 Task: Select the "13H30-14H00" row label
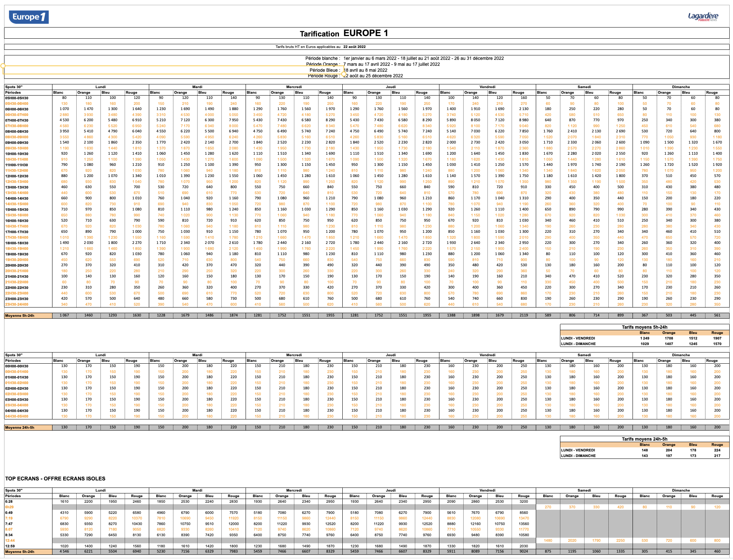click(x=17, y=193)
